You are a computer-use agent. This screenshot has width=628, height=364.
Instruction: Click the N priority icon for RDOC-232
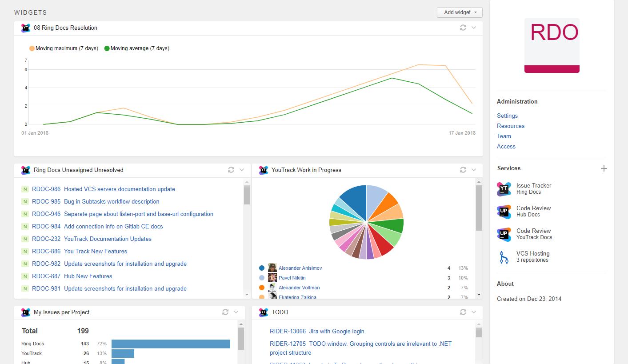[x=25, y=239]
